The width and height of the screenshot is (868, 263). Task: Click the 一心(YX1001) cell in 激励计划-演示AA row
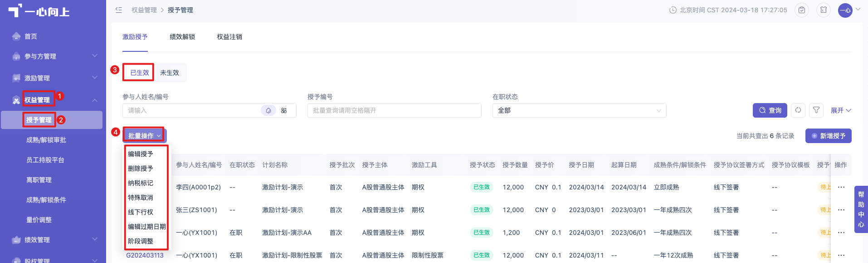point(196,233)
